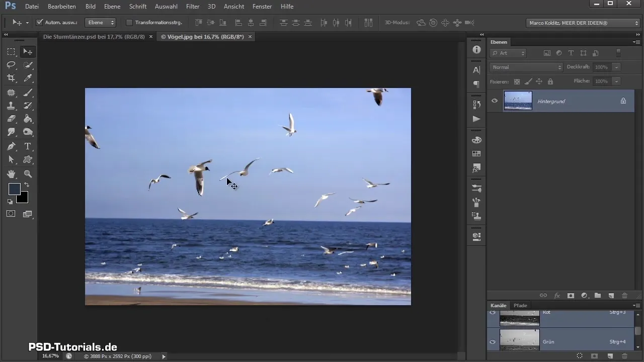Screen dimensions: 644x362
Task: Hide the Hintergrund layer
Action: tap(495, 101)
